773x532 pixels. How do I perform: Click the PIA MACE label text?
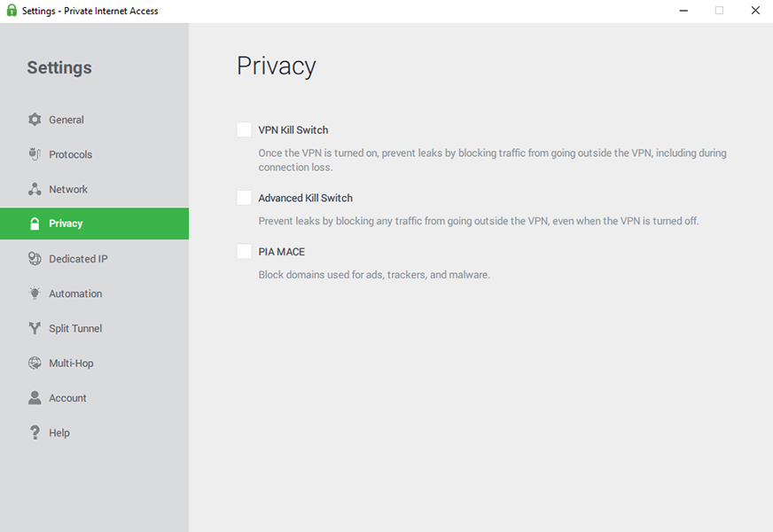(281, 252)
